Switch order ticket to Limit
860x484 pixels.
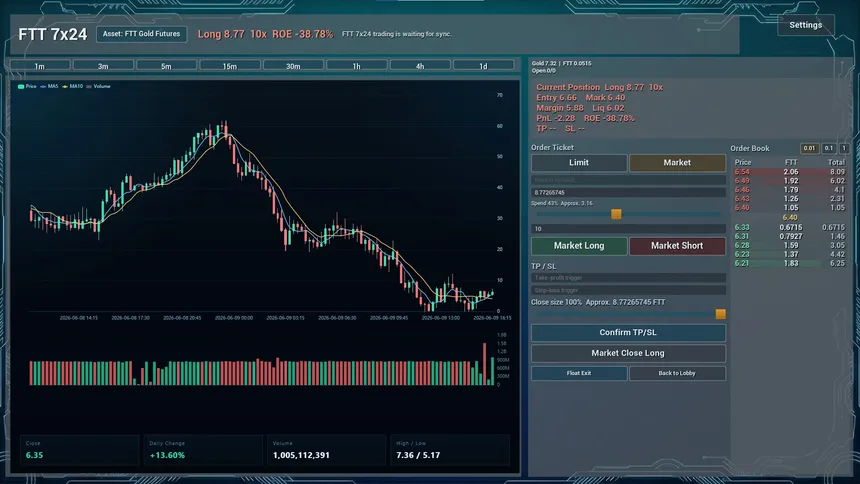pyautogui.click(x=579, y=163)
